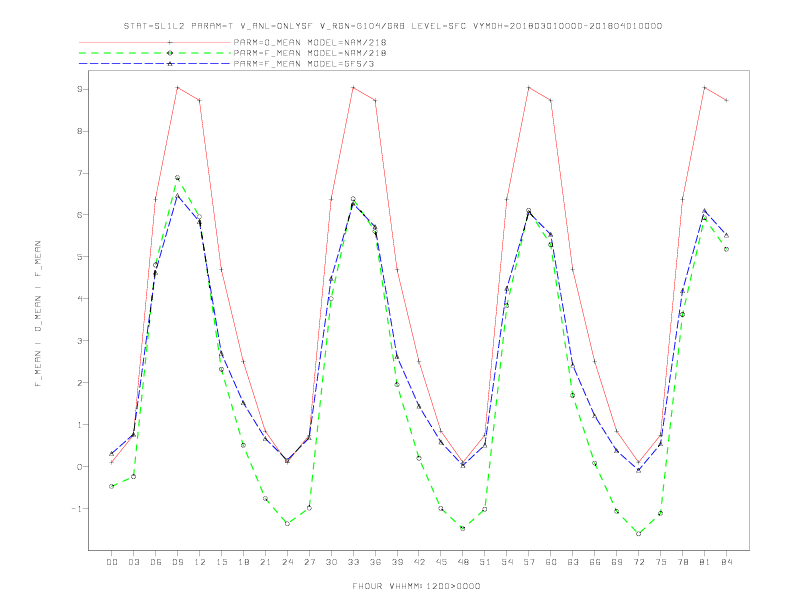Click x-axis forecast hour label 60
This screenshot has width=792, height=612.
pyautogui.click(x=551, y=562)
